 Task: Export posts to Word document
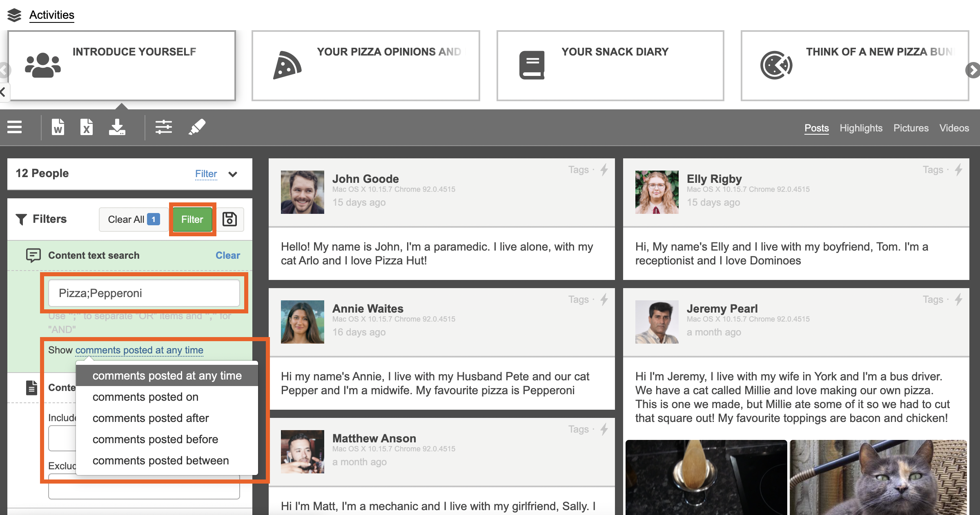tap(58, 127)
